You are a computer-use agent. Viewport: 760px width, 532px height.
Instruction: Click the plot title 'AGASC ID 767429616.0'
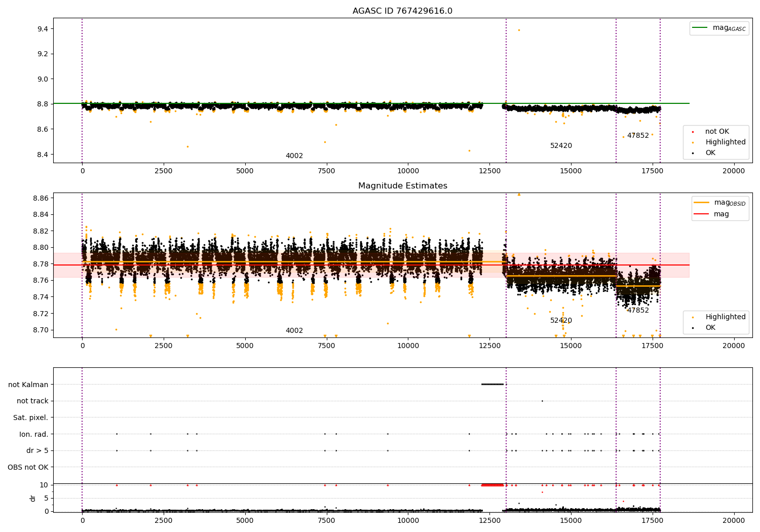(402, 11)
